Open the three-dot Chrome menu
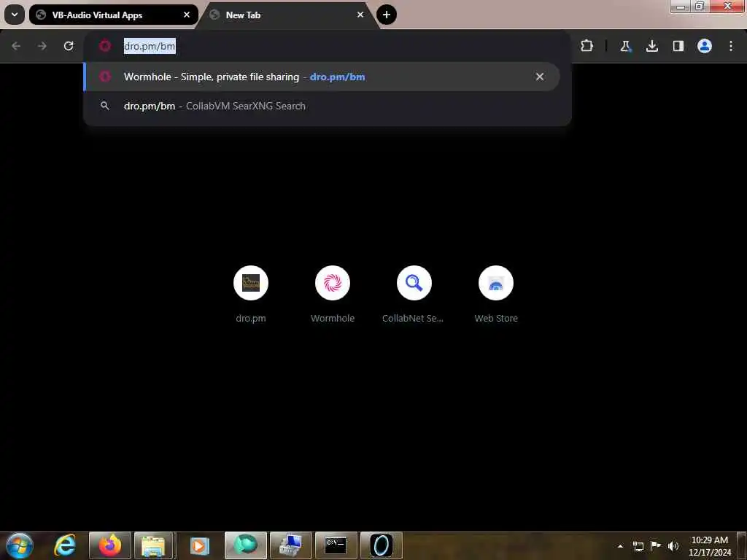 pos(731,46)
